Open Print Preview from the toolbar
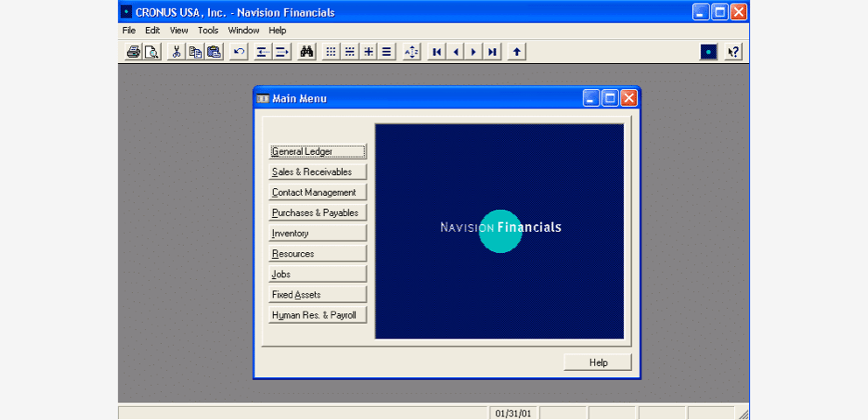This screenshot has height=420, width=868. click(152, 52)
